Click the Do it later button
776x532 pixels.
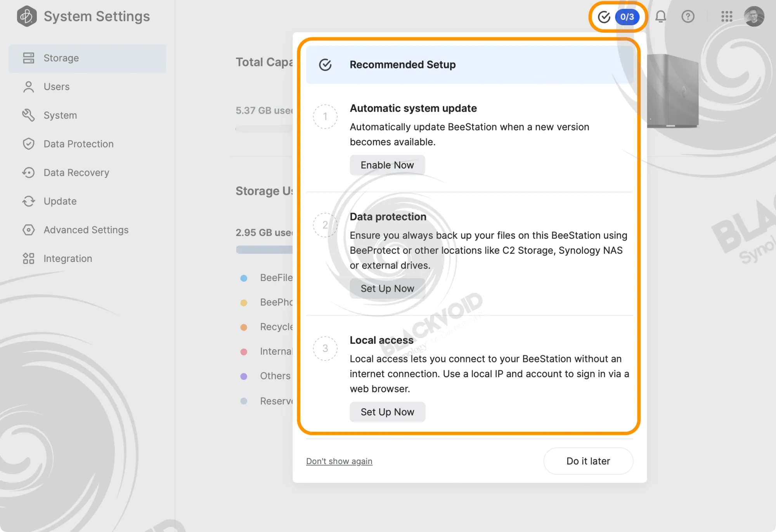coord(588,461)
